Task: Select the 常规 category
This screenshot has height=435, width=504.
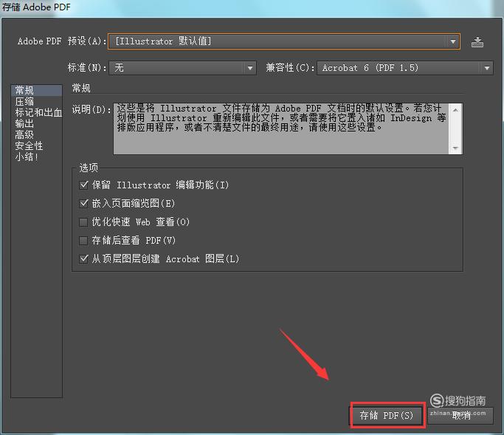Action: (36, 90)
